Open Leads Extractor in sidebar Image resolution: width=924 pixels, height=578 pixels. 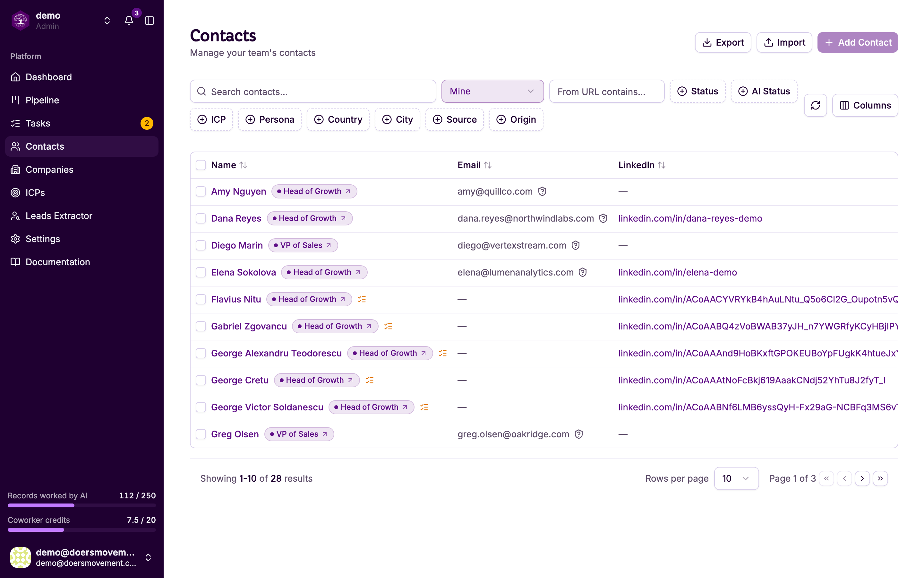[x=82, y=215]
